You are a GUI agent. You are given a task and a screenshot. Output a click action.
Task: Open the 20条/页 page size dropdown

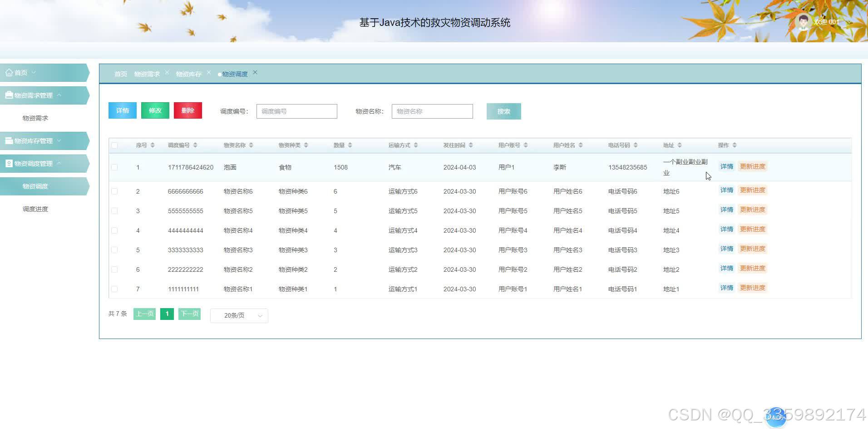pyautogui.click(x=239, y=315)
